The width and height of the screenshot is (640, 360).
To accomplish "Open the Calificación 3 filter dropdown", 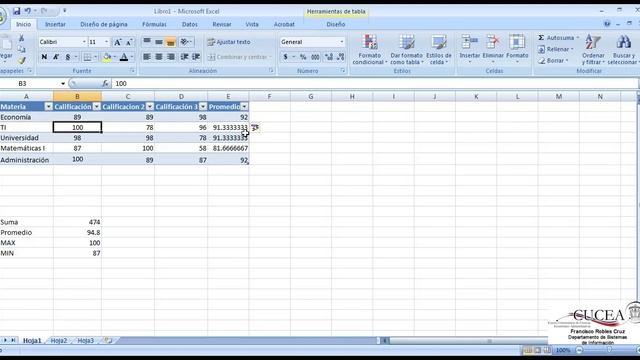I will pos(203,107).
